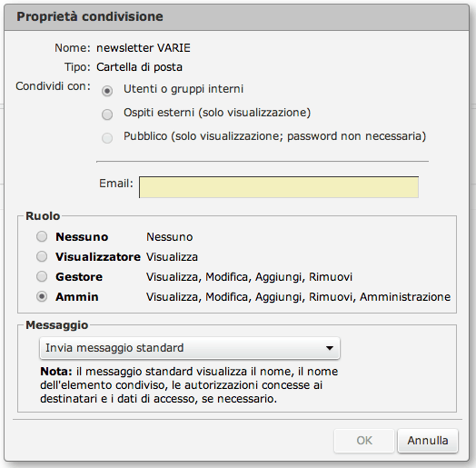Click the folder name "newsletter VARIE"

click(144, 48)
